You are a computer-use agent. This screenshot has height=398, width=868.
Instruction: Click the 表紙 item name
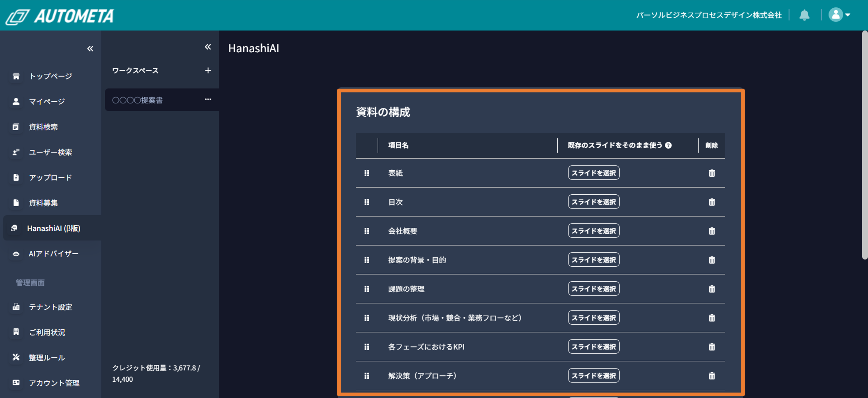tap(395, 173)
